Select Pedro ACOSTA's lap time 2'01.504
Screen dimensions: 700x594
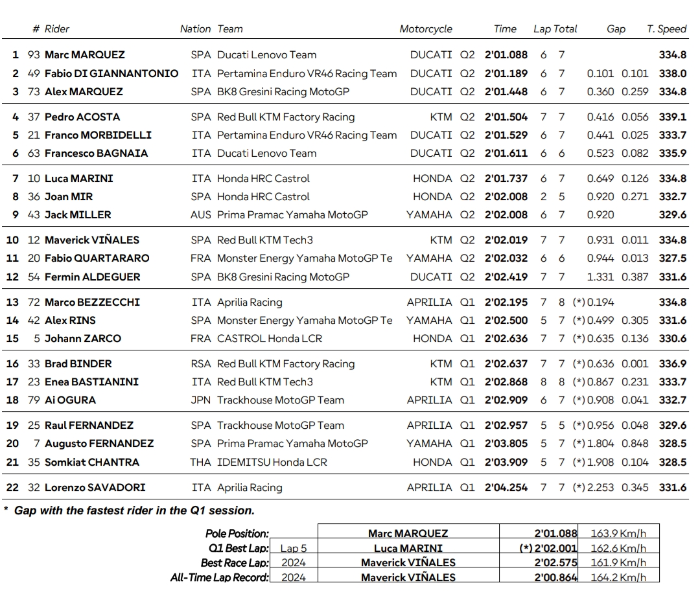506,117
